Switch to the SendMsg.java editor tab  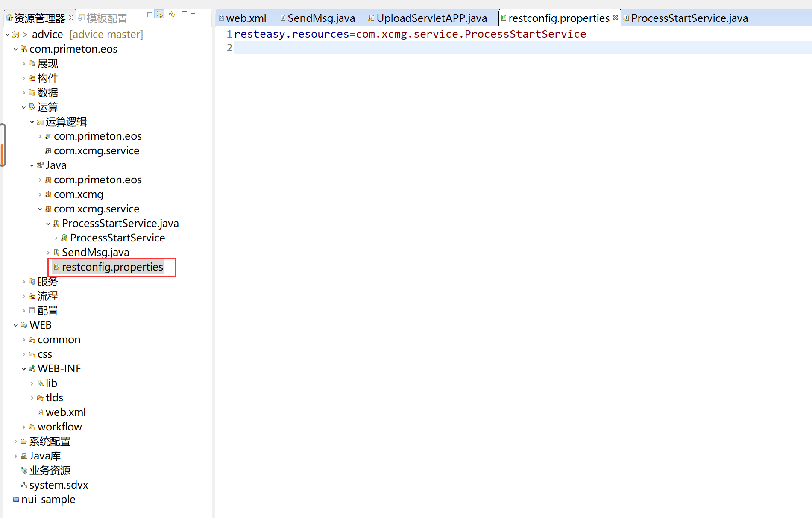click(317, 18)
